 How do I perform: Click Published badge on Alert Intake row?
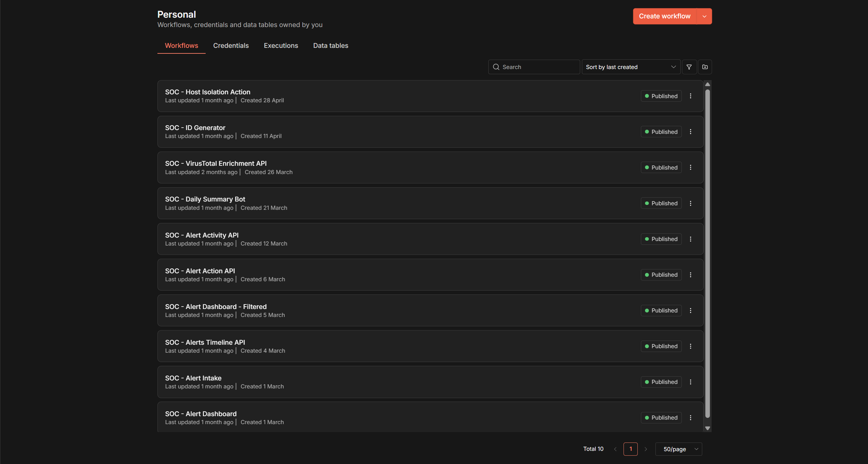(x=661, y=382)
